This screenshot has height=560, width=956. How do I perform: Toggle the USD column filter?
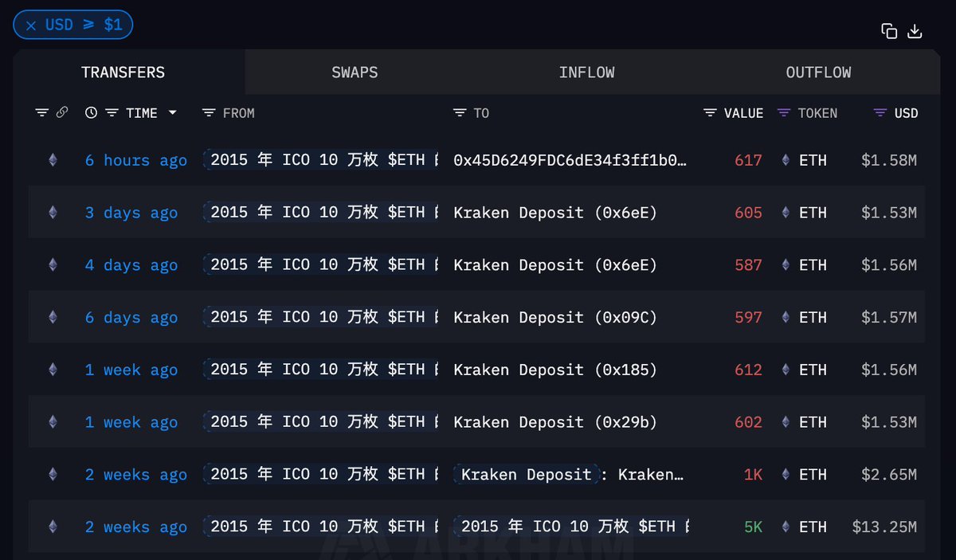click(880, 113)
